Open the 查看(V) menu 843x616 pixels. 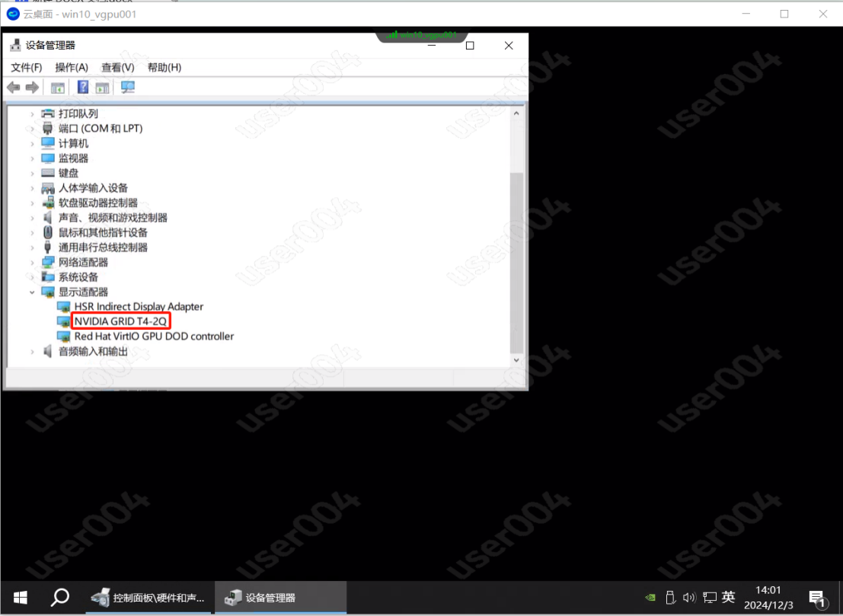tap(118, 67)
